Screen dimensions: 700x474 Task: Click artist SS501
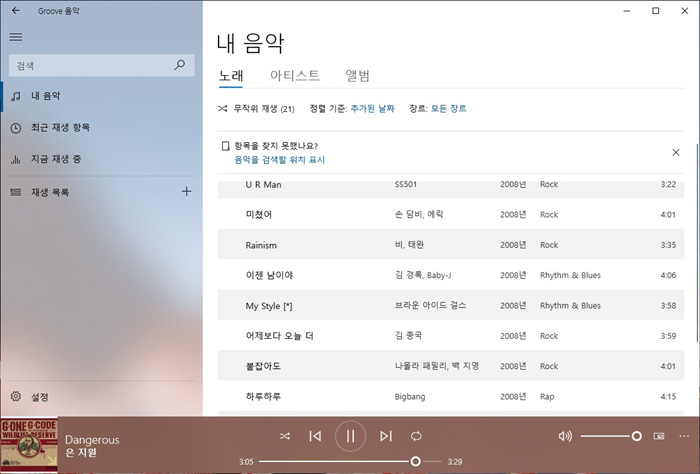coord(405,184)
